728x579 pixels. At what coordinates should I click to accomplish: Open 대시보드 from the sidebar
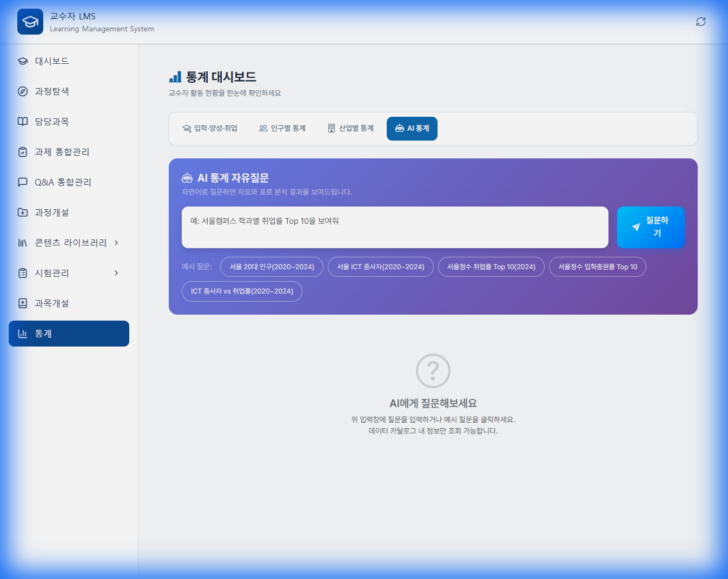pos(52,61)
